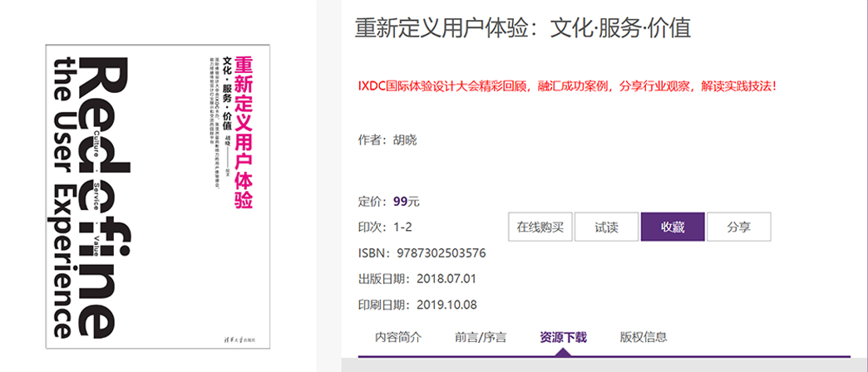This screenshot has height=372, width=868.
Task: Click the 在线购买 button
Action: pyautogui.click(x=540, y=227)
